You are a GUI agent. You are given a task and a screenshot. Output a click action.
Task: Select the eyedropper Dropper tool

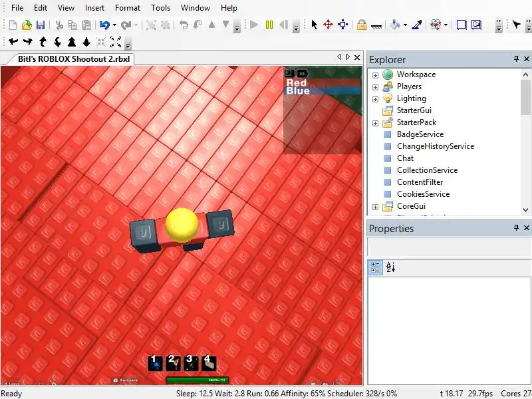click(x=417, y=25)
